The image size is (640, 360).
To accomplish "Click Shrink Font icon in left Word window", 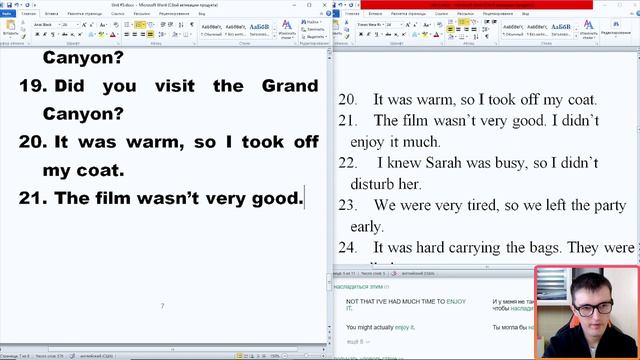I will pyautogui.click(x=91, y=25).
